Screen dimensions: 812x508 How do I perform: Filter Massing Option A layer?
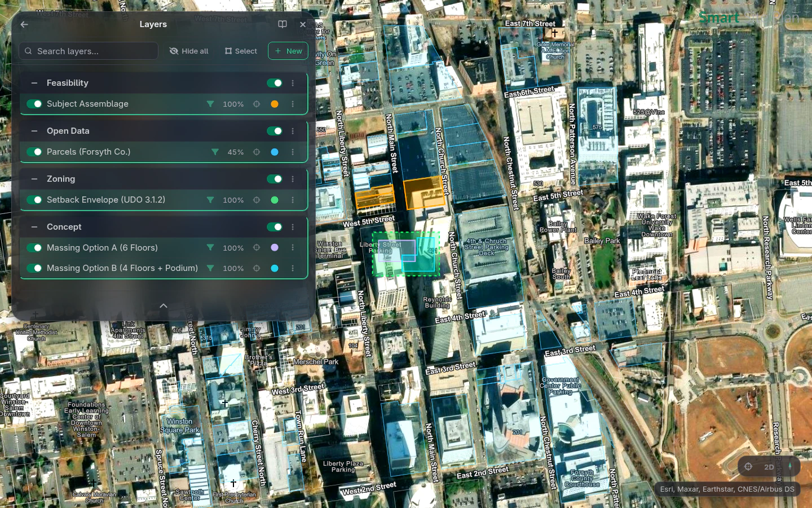point(210,248)
